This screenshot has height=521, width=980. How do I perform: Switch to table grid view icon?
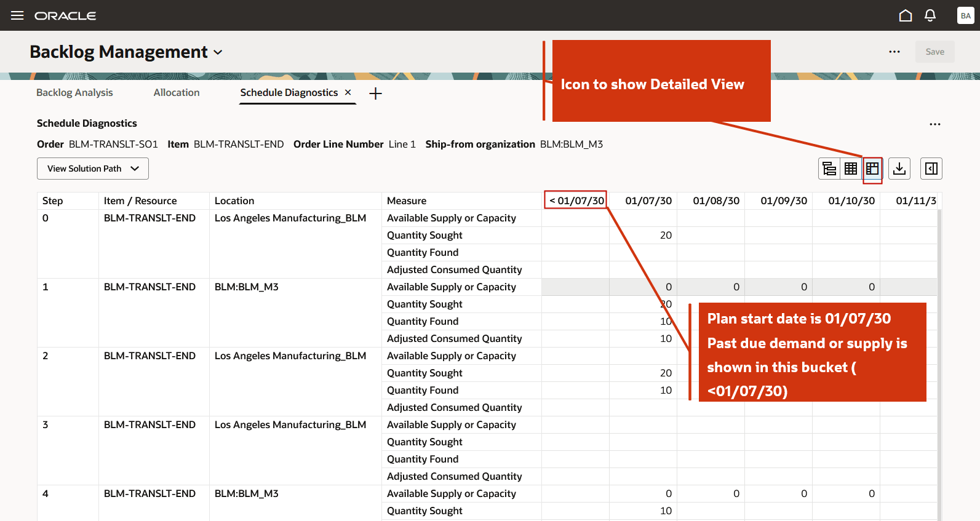[851, 169]
